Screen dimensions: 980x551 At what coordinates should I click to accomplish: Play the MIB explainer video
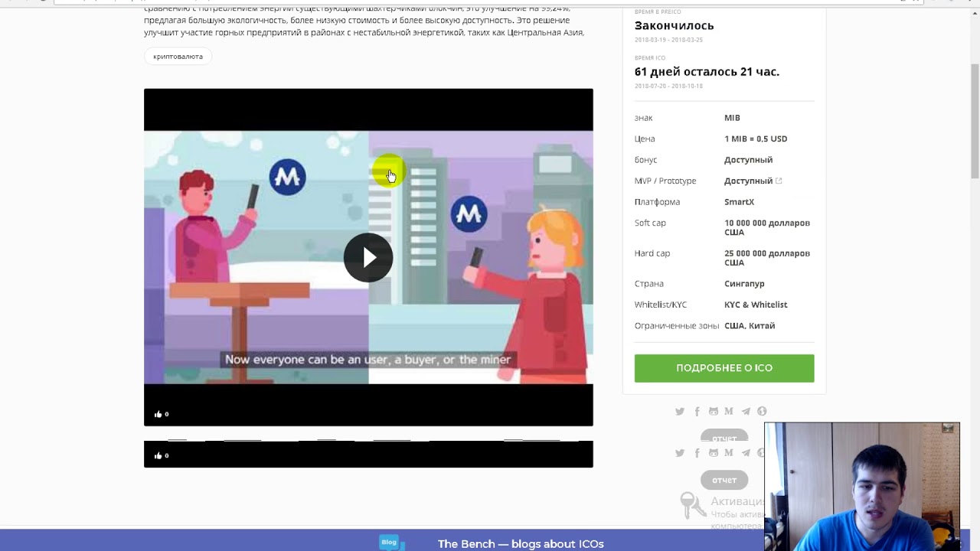click(368, 258)
